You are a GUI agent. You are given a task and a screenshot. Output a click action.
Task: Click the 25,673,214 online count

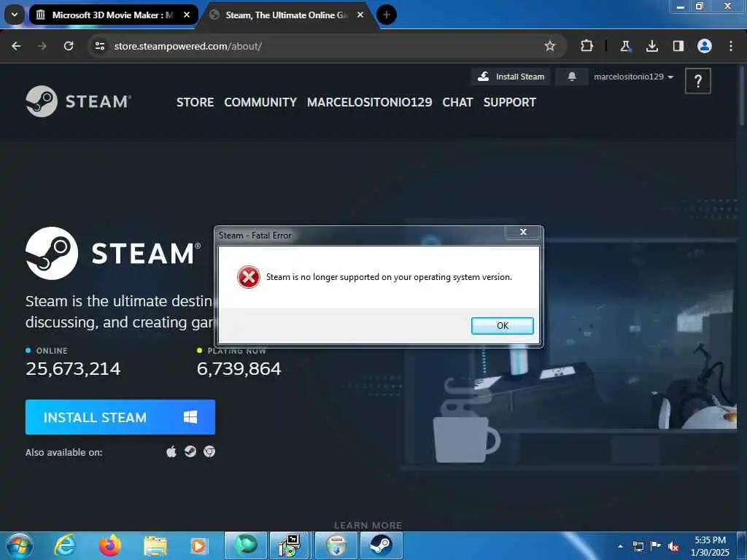(73, 368)
